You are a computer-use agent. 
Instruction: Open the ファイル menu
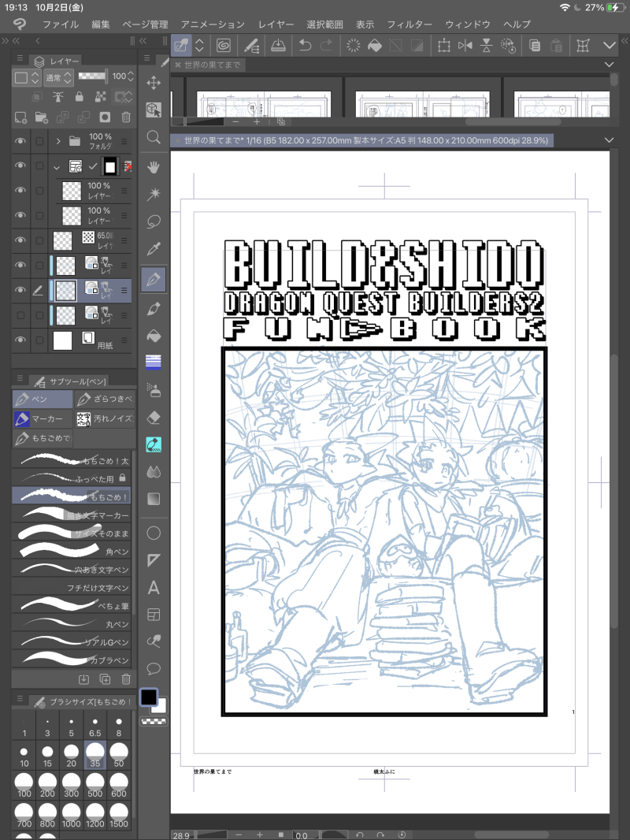pos(61,24)
